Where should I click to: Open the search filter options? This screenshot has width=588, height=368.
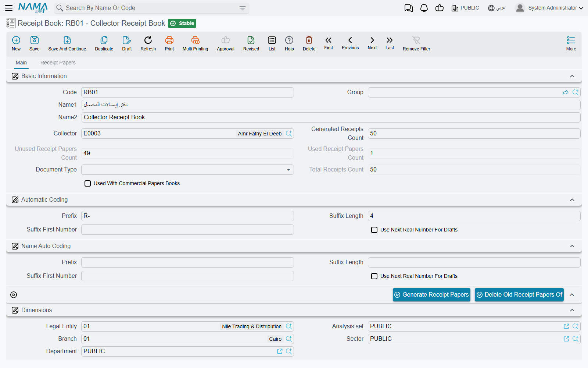pyautogui.click(x=243, y=8)
